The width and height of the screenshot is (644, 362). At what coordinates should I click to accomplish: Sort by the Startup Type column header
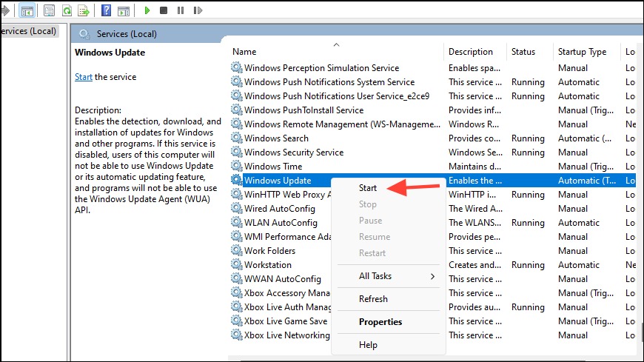[x=582, y=52]
